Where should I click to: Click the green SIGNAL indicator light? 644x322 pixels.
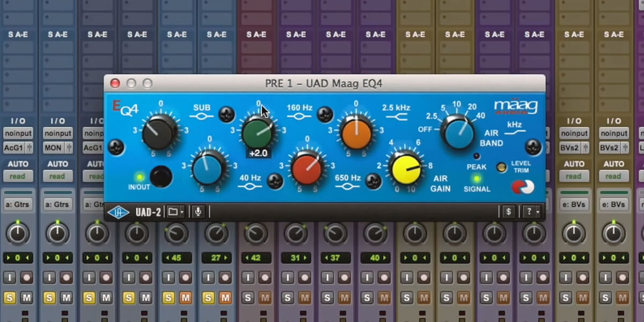[477, 178]
